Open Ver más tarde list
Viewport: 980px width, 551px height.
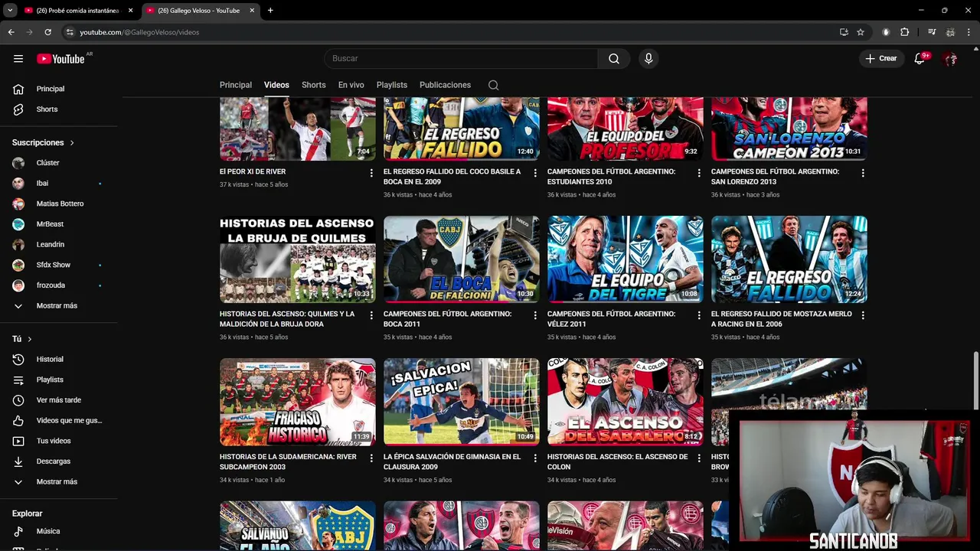coord(59,400)
